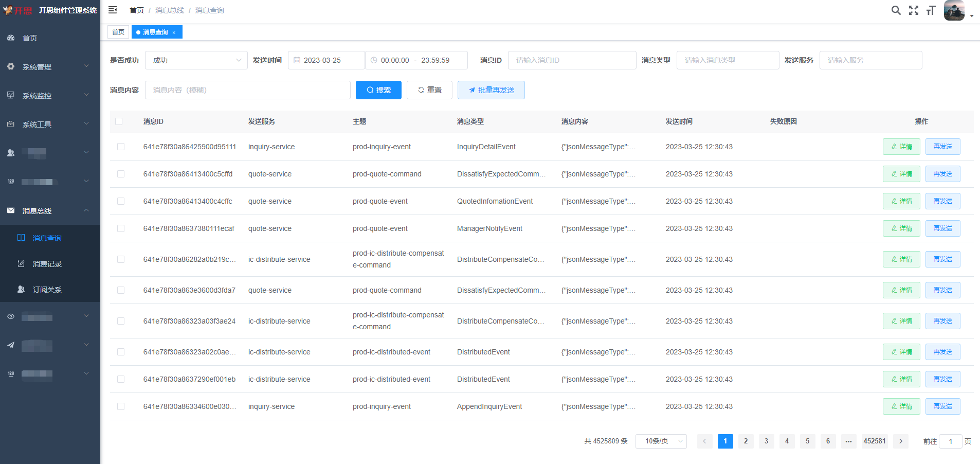Viewport: 980px width, 464px height.
Task: Open the 发送时间 date picker
Action: 326,60
